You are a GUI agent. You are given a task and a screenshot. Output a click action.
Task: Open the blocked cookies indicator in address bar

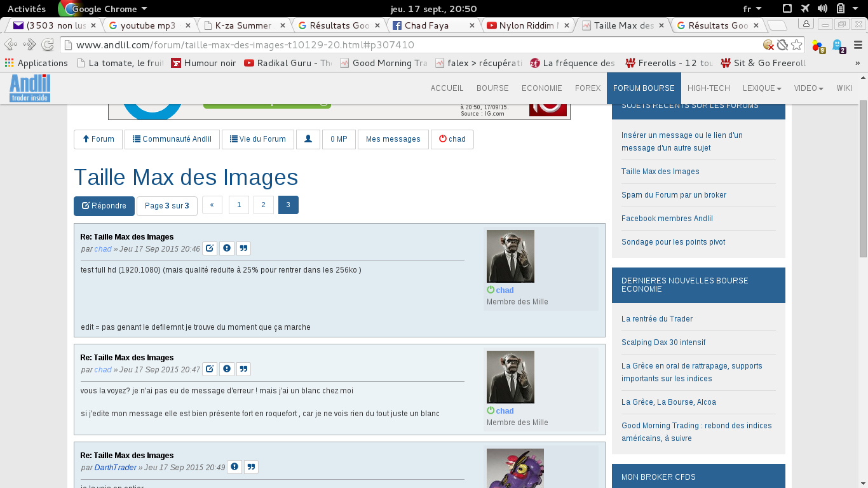769,45
